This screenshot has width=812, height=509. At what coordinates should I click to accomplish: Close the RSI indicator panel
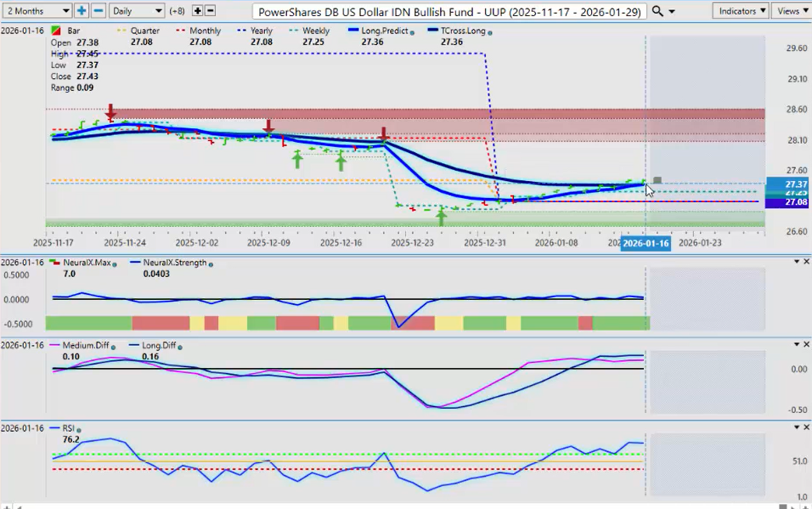[x=806, y=427]
